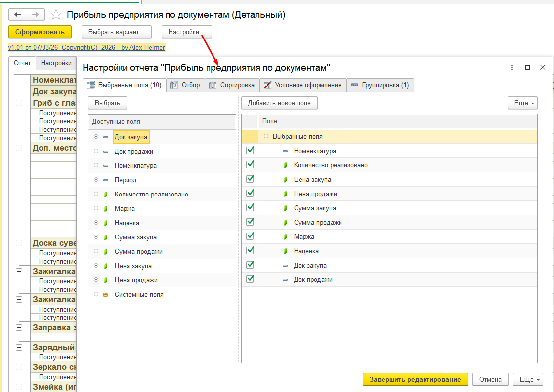The width and height of the screenshot is (554, 392).
Task: Click blue field icon beside Период
Action: (105, 180)
